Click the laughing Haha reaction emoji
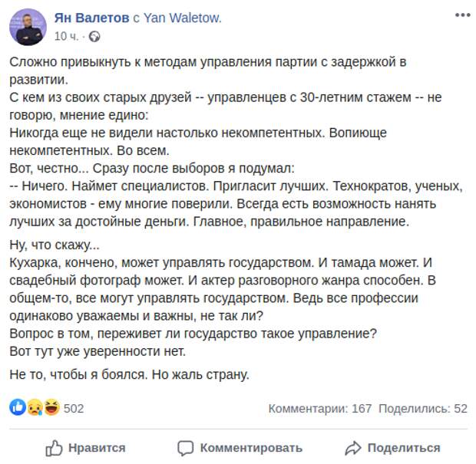The height and width of the screenshot is (464, 476). 52,407
